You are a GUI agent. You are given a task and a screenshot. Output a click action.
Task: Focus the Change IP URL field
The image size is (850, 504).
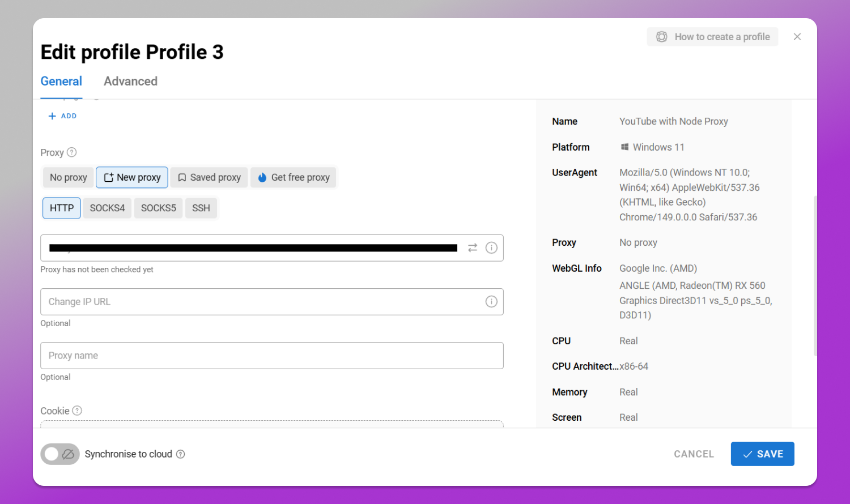[272, 302]
